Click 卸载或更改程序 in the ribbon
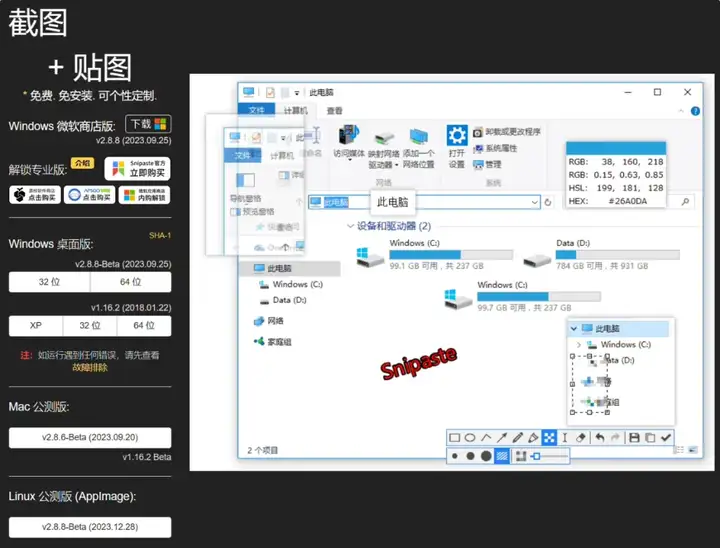The width and height of the screenshot is (720, 548). click(x=507, y=132)
